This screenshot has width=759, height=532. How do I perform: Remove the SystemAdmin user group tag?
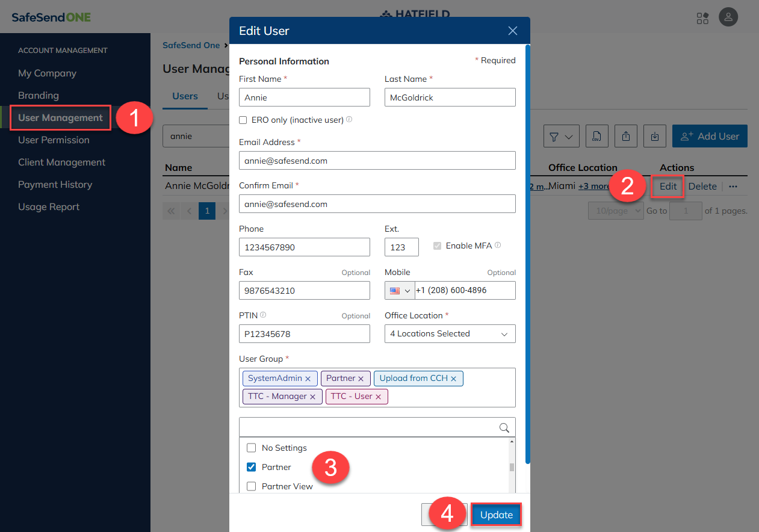tap(308, 379)
